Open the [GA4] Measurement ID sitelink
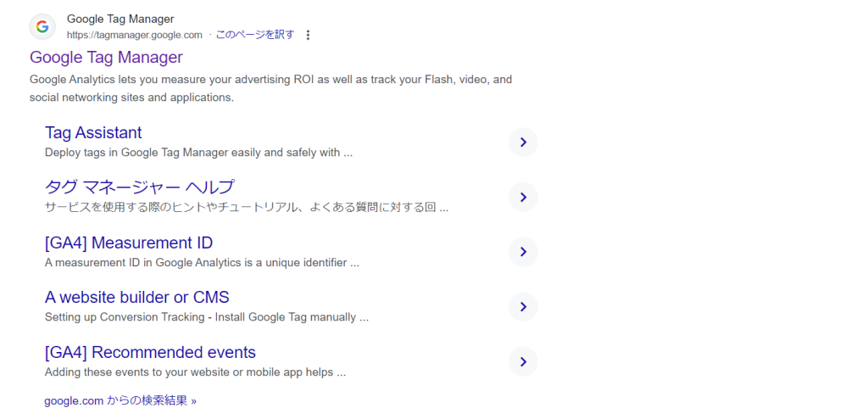The image size is (868, 419). tap(129, 243)
